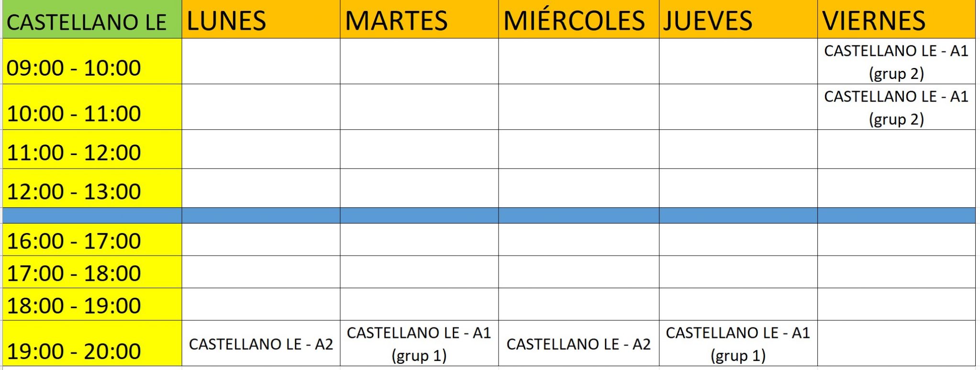Select the LUNES column header
The image size is (980, 370).
(x=261, y=20)
